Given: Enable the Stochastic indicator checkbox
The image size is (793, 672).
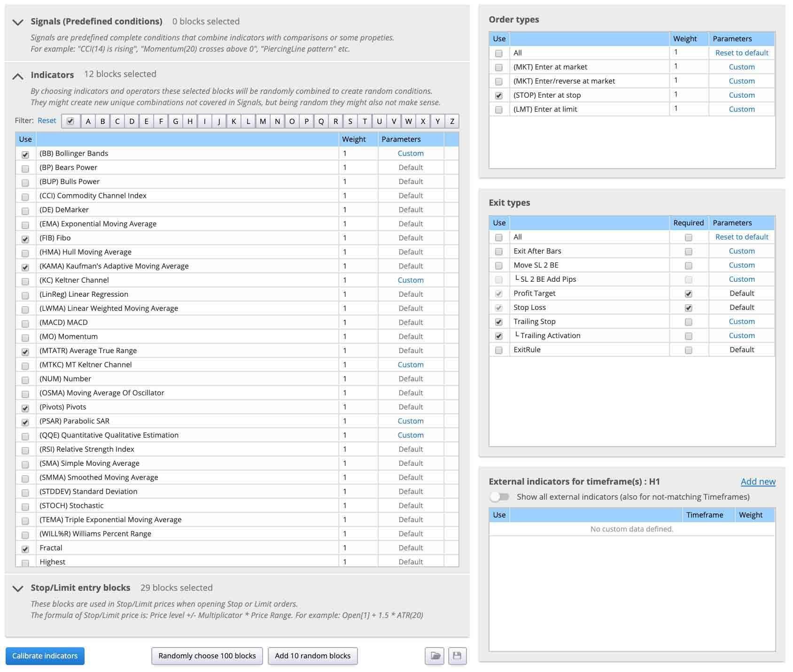Looking at the screenshot, I should (x=25, y=507).
